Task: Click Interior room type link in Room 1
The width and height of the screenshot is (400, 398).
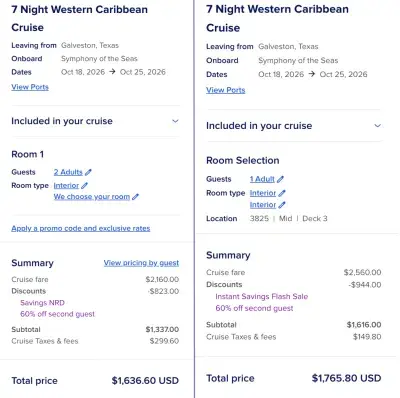Action: pos(66,185)
